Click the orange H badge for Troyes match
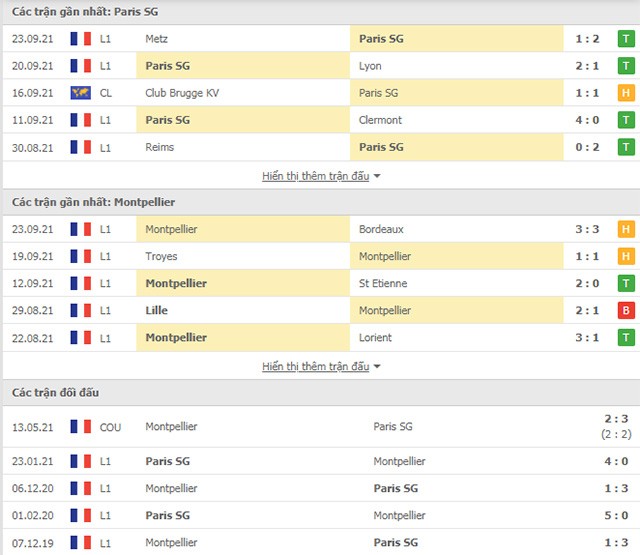The width and height of the screenshot is (640, 555). [626, 256]
